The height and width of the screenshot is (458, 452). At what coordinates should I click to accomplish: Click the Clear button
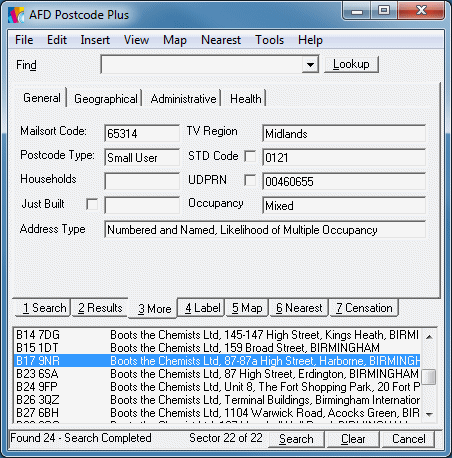tap(353, 439)
